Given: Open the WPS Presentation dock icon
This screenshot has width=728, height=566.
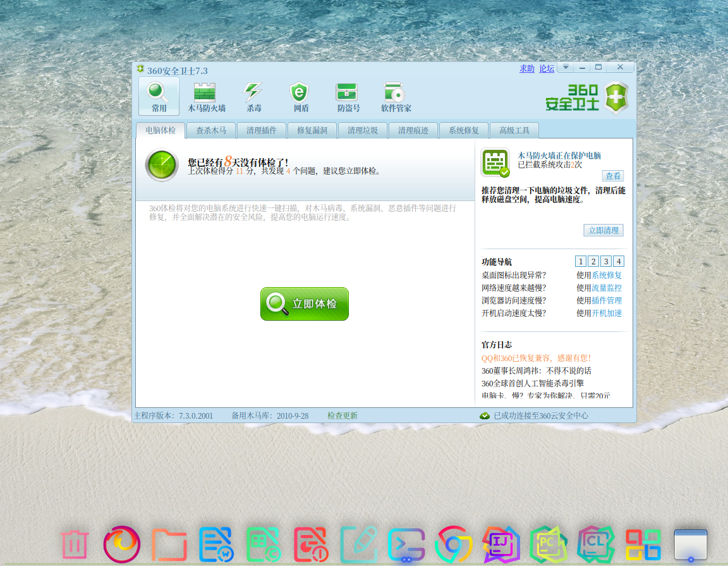Looking at the screenshot, I should [x=311, y=544].
